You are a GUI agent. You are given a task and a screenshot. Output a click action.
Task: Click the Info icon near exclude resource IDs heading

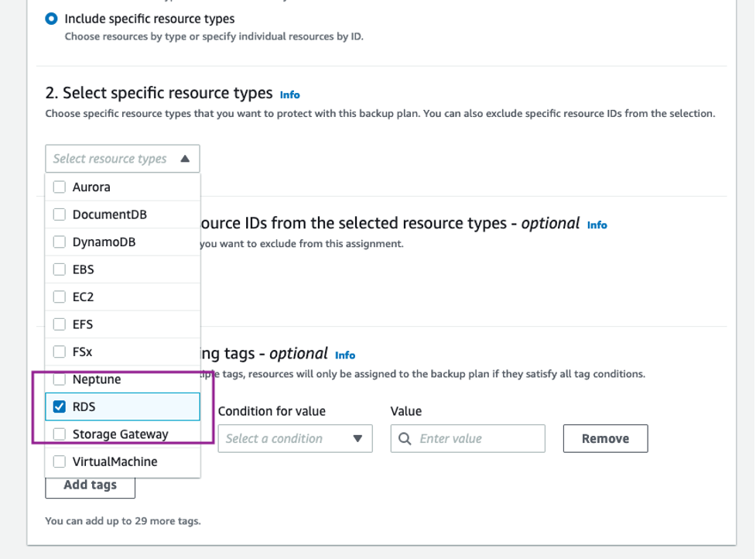pyautogui.click(x=597, y=225)
